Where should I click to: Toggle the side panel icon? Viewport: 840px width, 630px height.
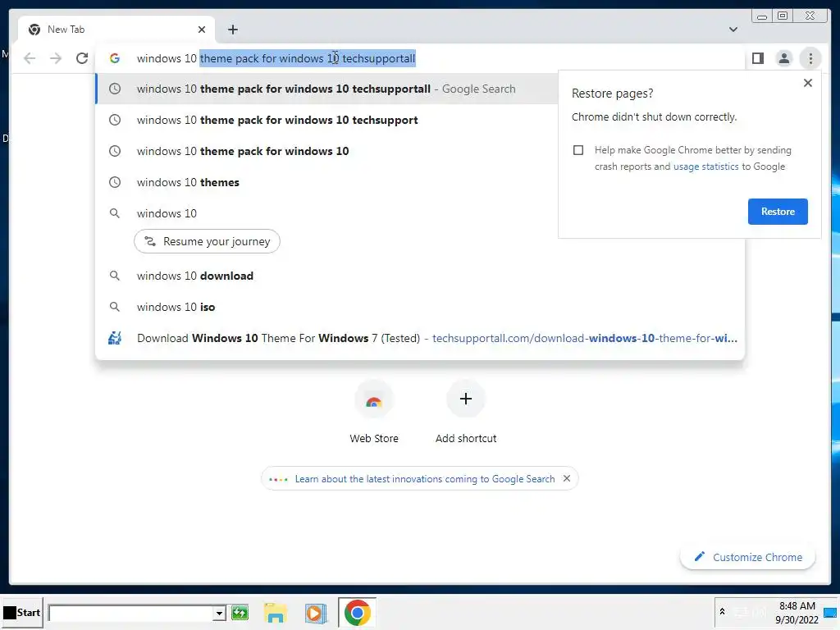point(757,58)
